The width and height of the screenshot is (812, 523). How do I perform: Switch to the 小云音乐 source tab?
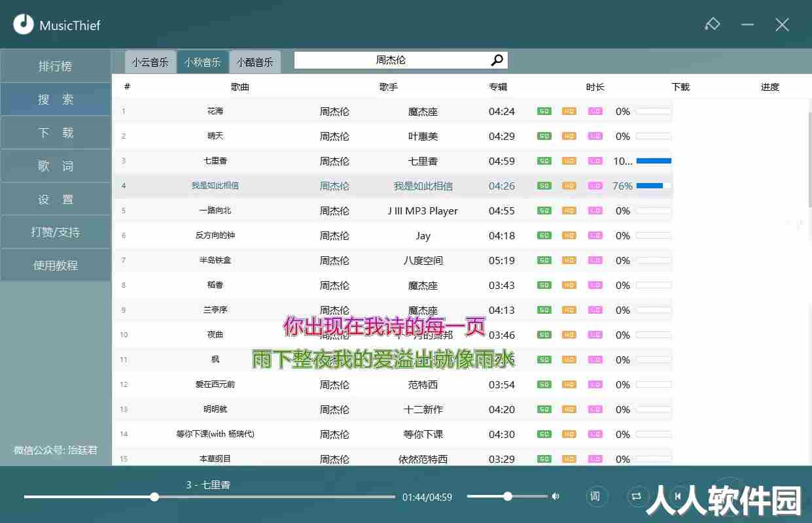coord(150,62)
